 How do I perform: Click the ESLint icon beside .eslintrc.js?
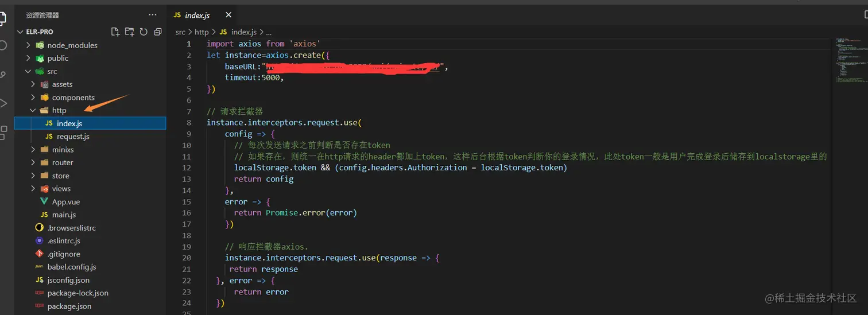[39, 241]
